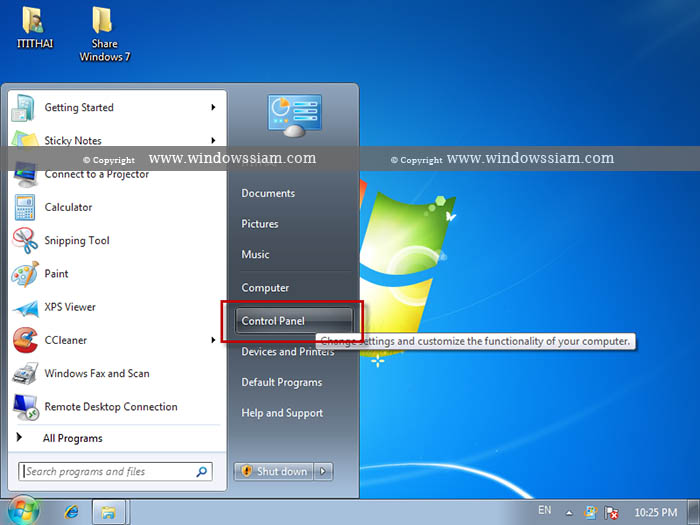Screen dimensions: 700x525
Task: Click the Windows Start orb
Action: click(23, 510)
